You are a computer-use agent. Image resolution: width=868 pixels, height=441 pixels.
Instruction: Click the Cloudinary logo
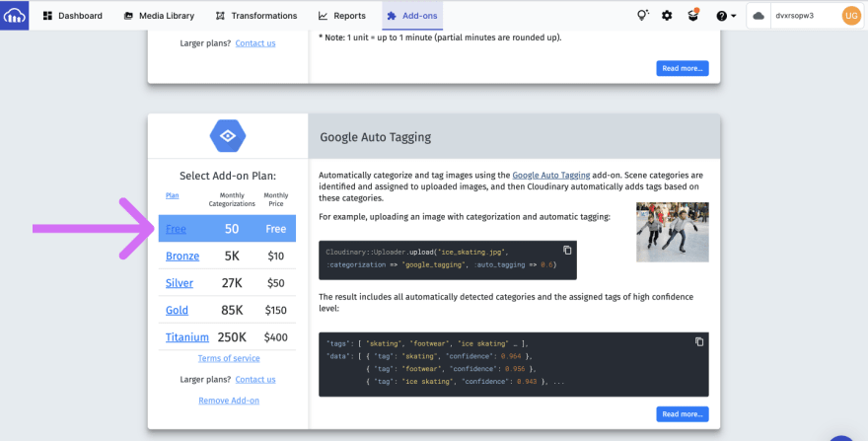[x=15, y=15]
